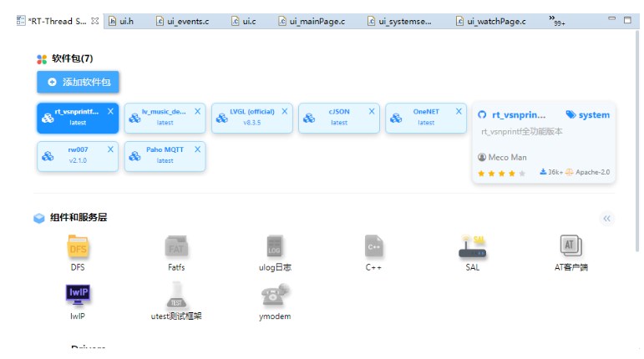
Task: Remove the LVGL (official) package
Action: (285, 111)
